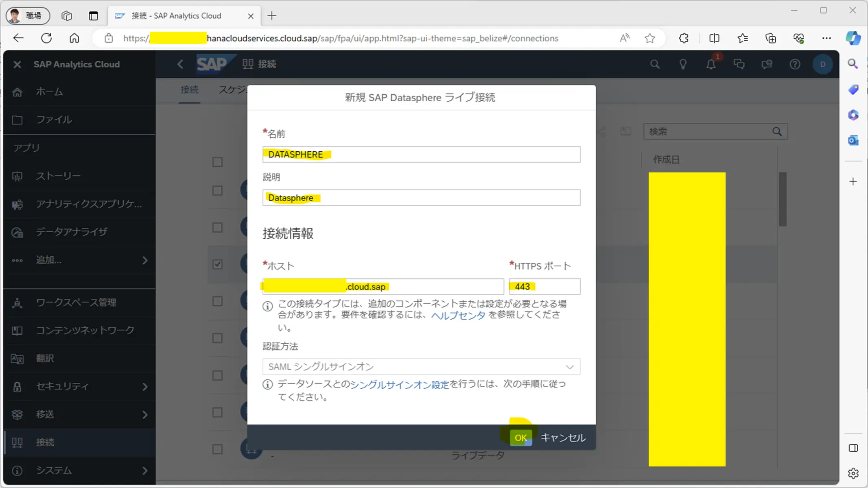Viewport: 868px width, 488px height.
Task: Open データアナライザ in the side navigation
Action: pos(79,232)
